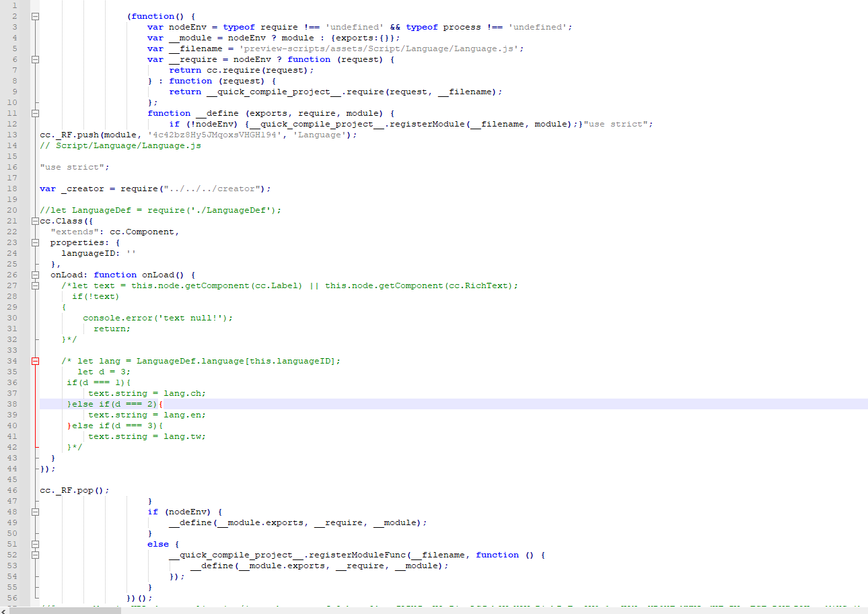The height and width of the screenshot is (614, 868).
Task: Click 'LanguageDef.language[this.languageID]' on line 34
Action: [236, 361]
